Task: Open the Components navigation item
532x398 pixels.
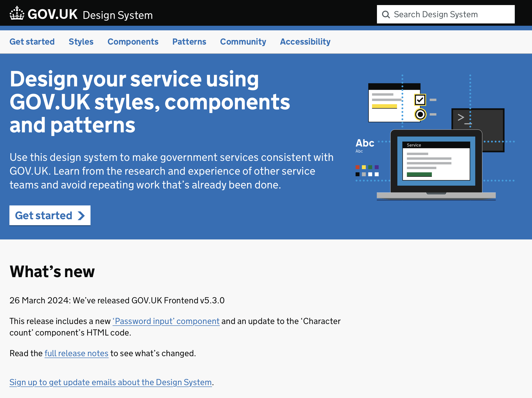Action: click(x=133, y=42)
